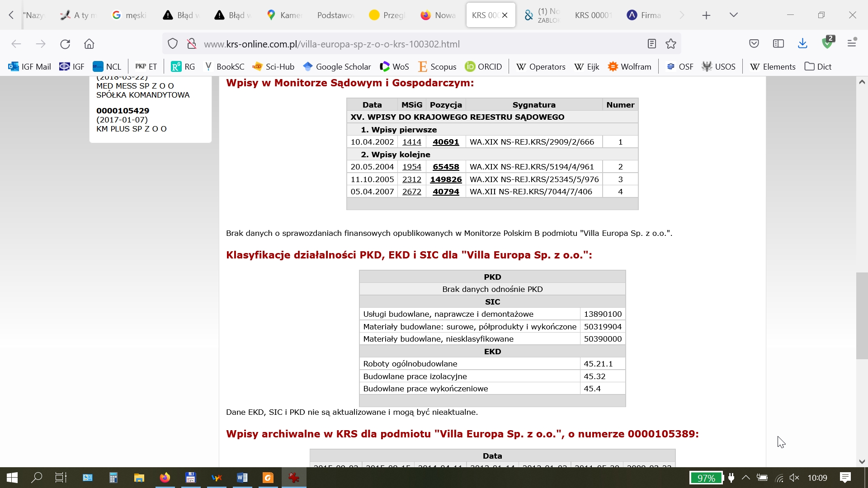List all tabs dropdown
Image resolution: width=868 pixels, height=488 pixels.
[734, 15]
